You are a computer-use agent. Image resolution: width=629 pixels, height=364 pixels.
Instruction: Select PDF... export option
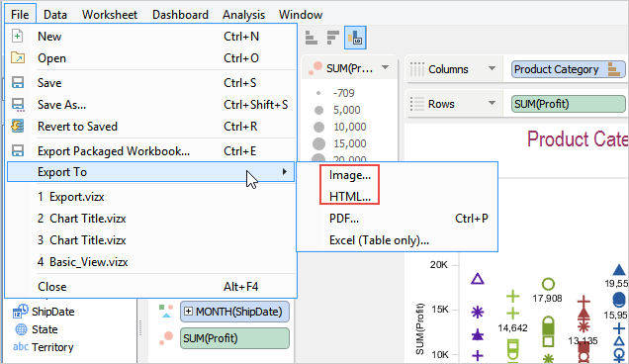(x=344, y=219)
